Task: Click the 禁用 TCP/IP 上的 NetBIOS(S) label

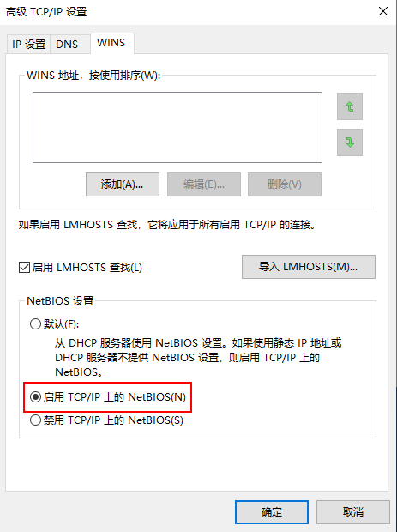Action: pyautogui.click(x=113, y=420)
